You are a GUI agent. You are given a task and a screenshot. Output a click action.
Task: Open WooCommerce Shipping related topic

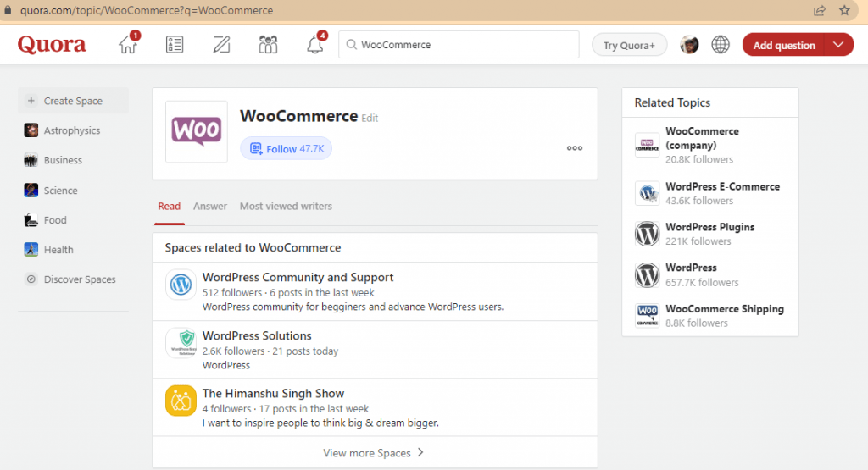pyautogui.click(x=725, y=309)
